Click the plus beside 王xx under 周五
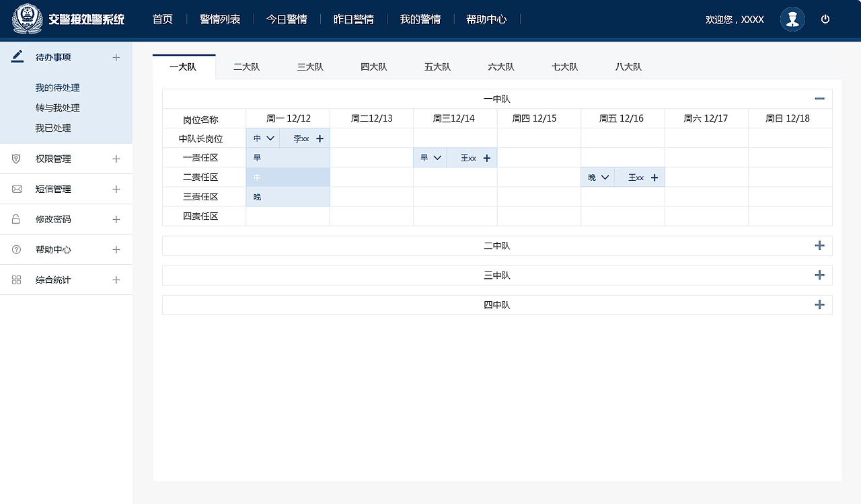861x504 pixels. pyautogui.click(x=654, y=177)
